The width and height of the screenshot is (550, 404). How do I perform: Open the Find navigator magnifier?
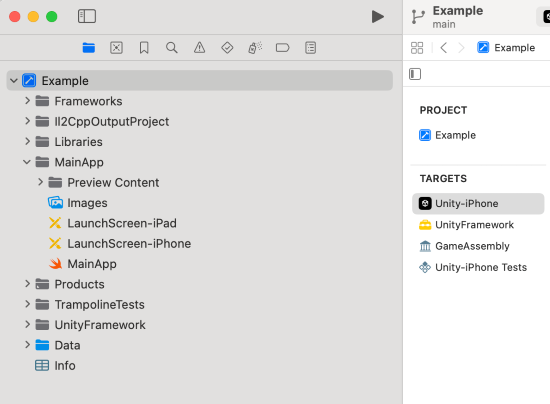point(172,48)
